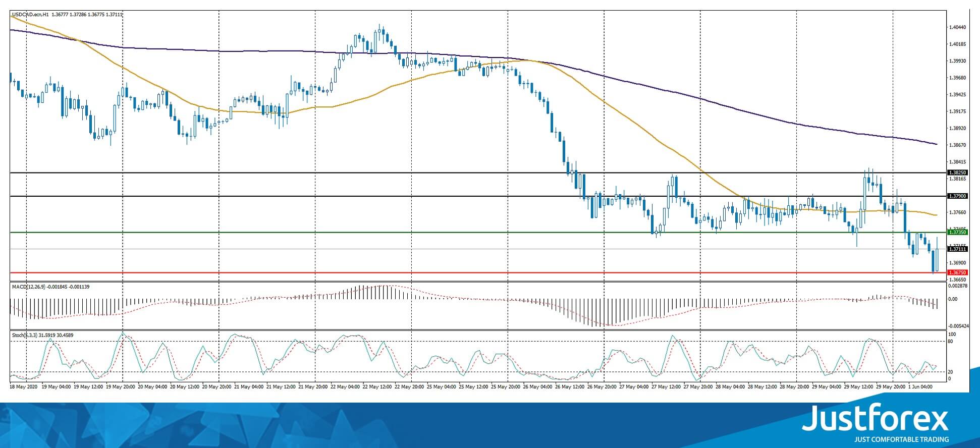Click the 1.40185 price axis label
Viewport: 980px width, 448px height.
pos(958,44)
